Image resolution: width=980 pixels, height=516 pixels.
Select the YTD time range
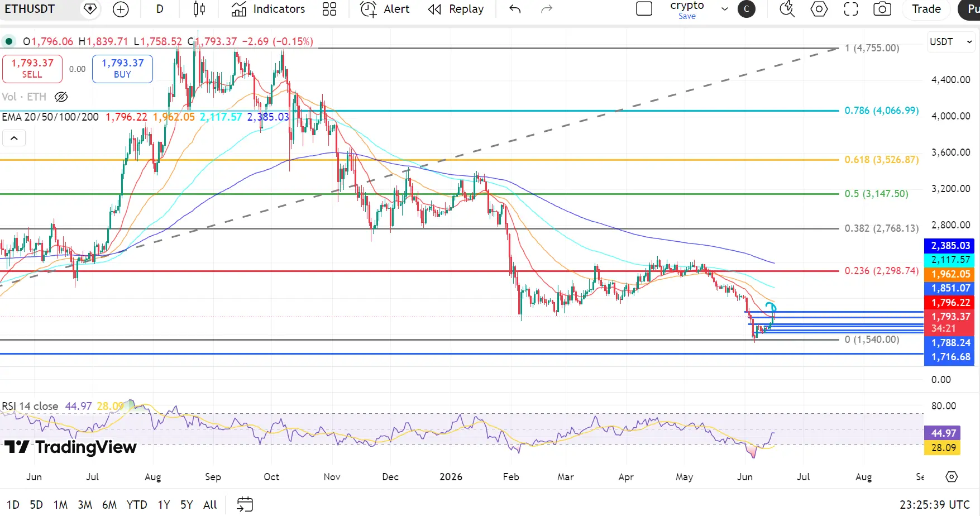tap(137, 505)
